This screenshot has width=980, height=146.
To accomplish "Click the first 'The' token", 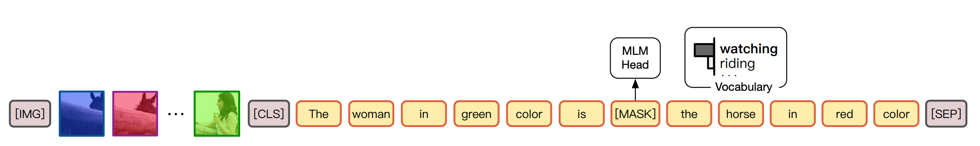I will [319, 114].
